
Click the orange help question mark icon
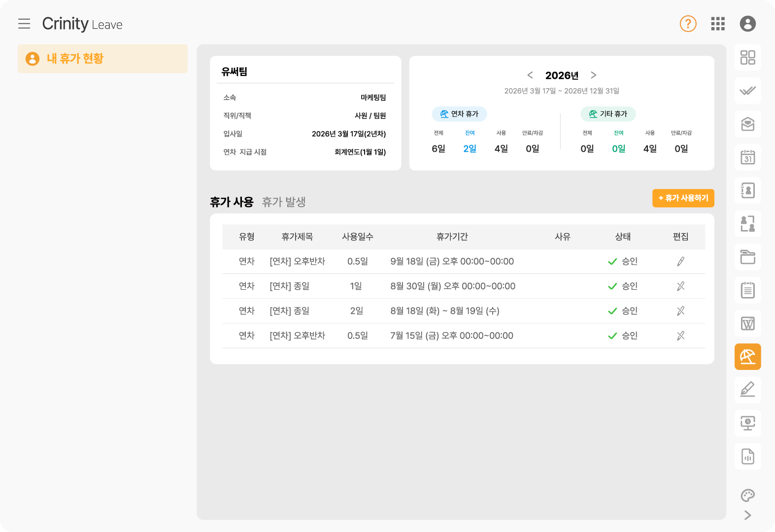(x=688, y=24)
